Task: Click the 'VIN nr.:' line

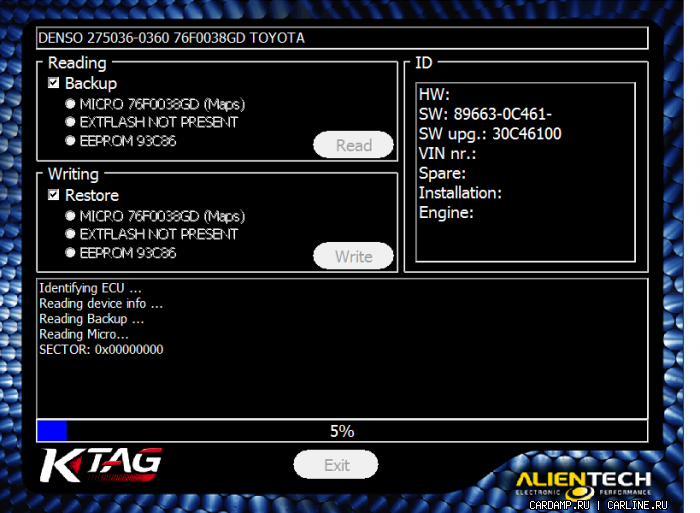Action: pyautogui.click(x=447, y=154)
